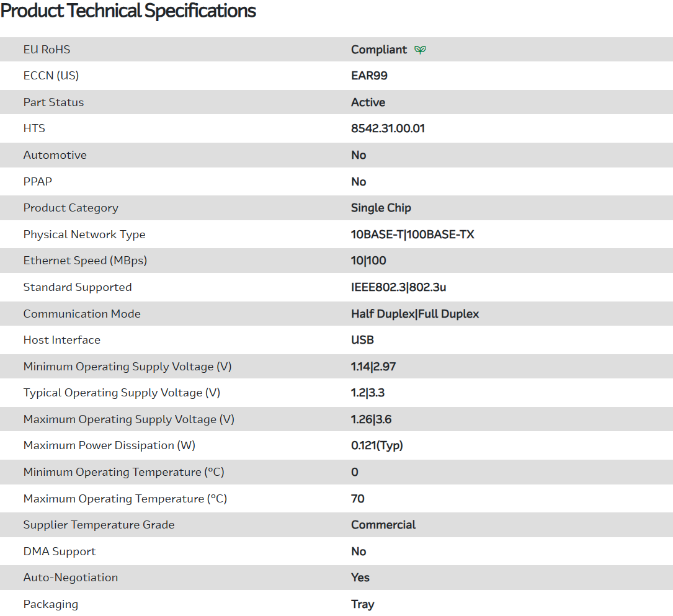Click the Half Duplex|Full Duplex value
This screenshot has width=673, height=616.
(415, 314)
